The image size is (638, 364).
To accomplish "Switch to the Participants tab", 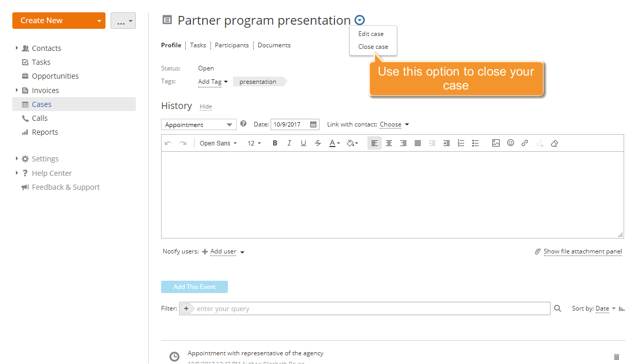I will pos(232,45).
